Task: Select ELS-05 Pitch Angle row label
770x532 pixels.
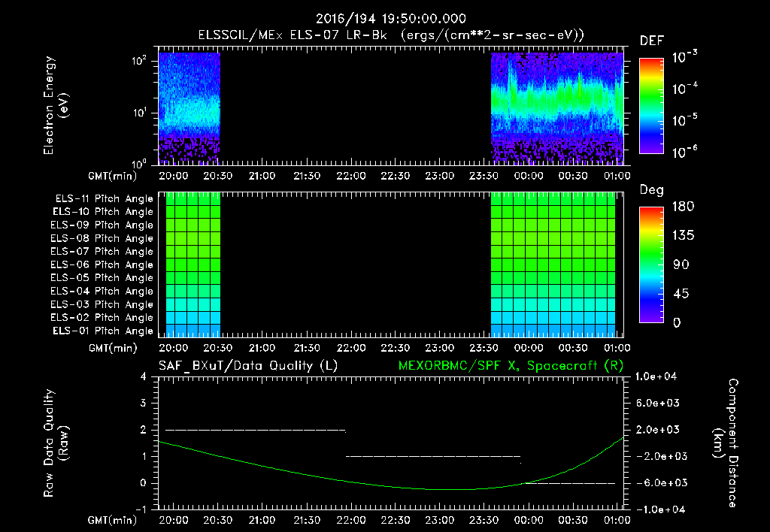Action: 102,278
